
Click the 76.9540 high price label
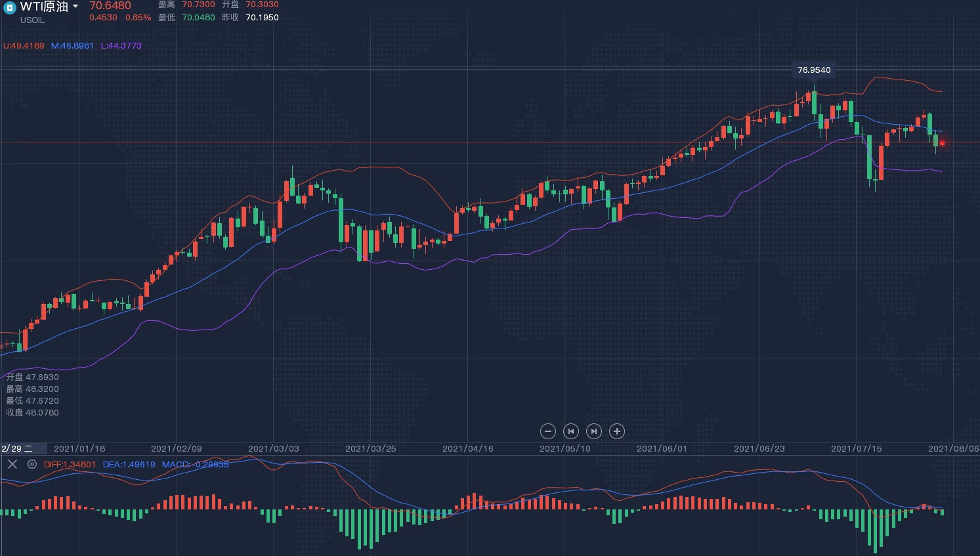click(x=814, y=70)
